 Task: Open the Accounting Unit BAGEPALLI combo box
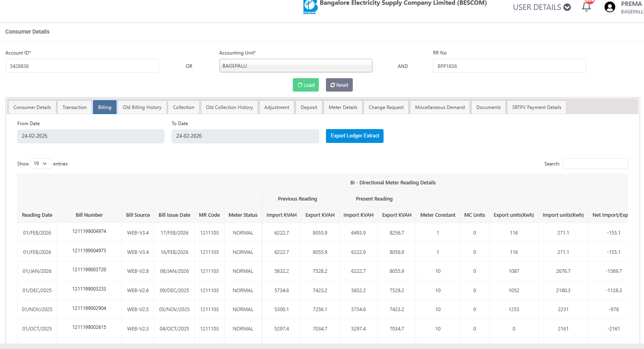296,66
